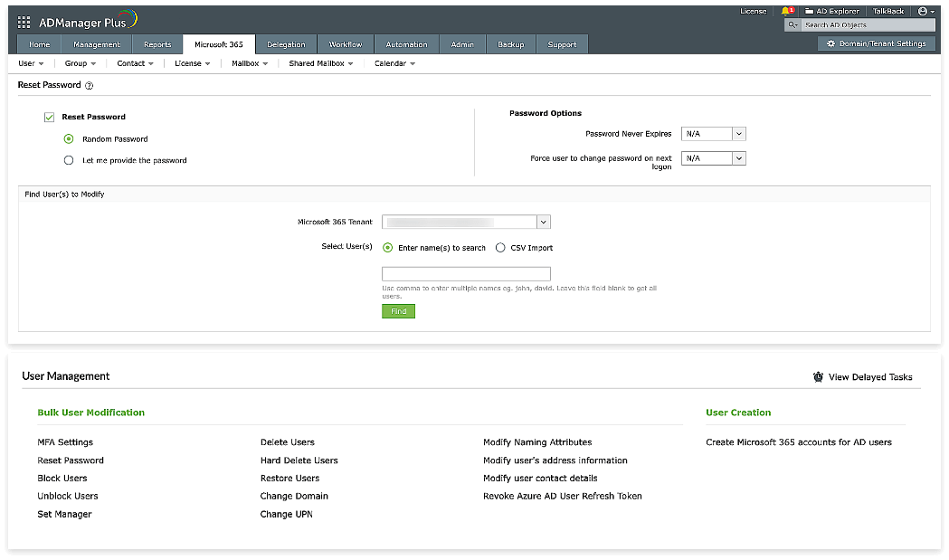Open Change Domain
The width and height of the screenshot is (949, 560).
coord(294,497)
